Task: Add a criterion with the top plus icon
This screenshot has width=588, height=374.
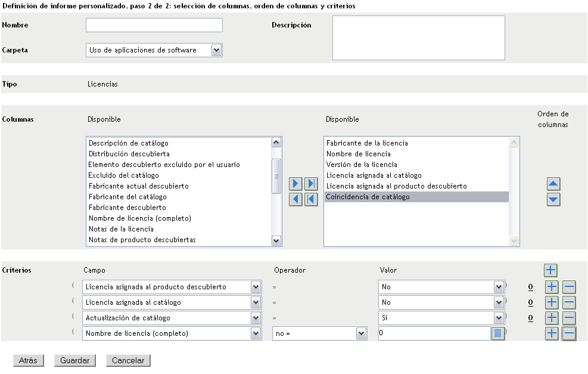Action: (551, 271)
